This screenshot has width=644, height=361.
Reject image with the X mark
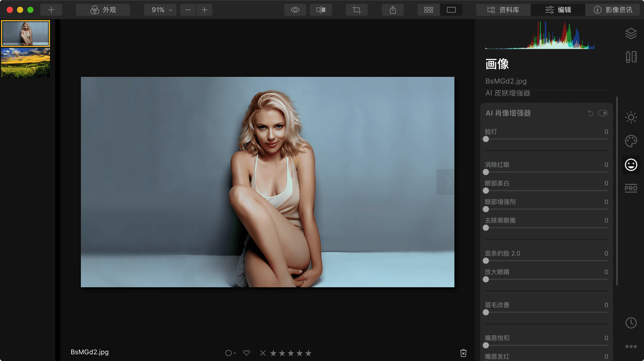coord(263,353)
